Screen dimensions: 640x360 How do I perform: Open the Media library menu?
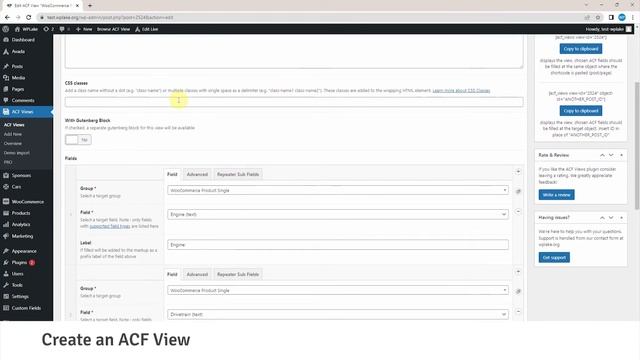click(18, 78)
